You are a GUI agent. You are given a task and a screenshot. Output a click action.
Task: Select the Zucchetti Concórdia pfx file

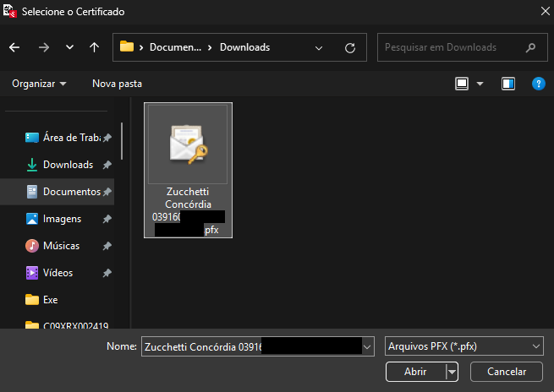click(x=188, y=169)
